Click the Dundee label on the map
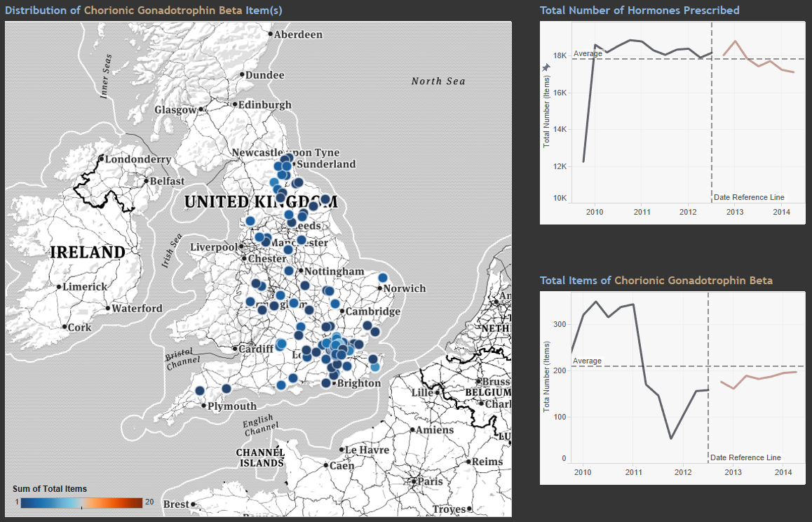The image size is (812, 522). pyautogui.click(x=264, y=75)
